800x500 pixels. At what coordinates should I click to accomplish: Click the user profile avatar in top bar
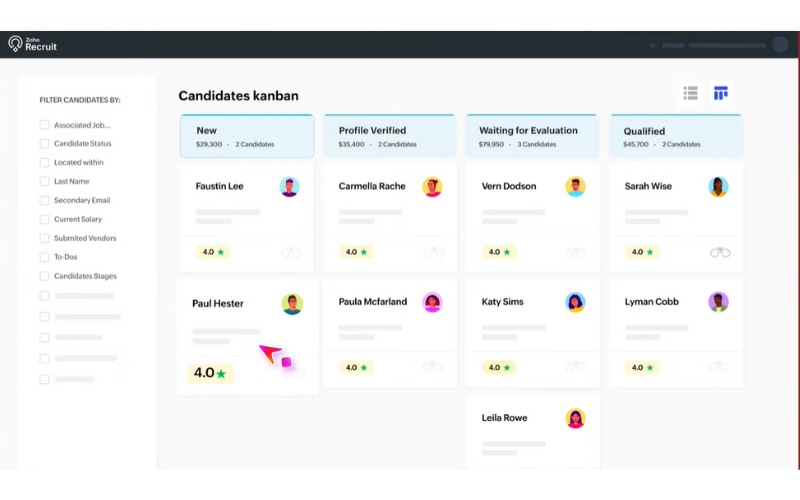pyautogui.click(x=780, y=45)
